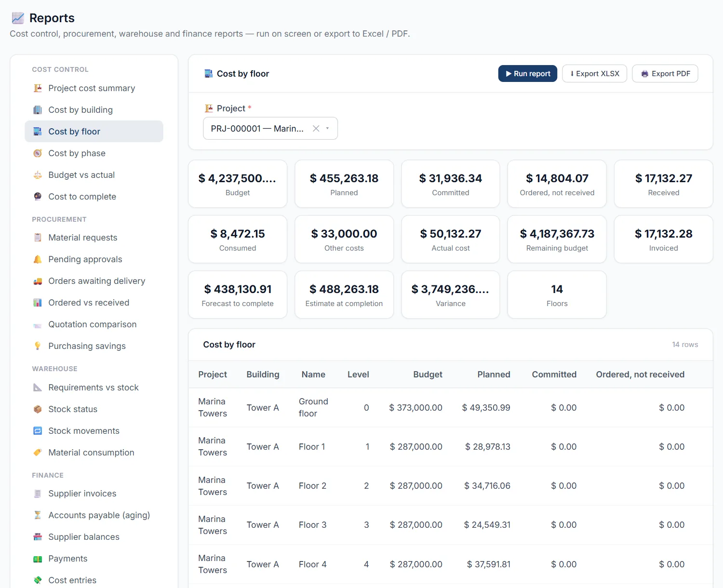
Task: Click the $ 373,000.00 budget value
Action: (x=415, y=408)
